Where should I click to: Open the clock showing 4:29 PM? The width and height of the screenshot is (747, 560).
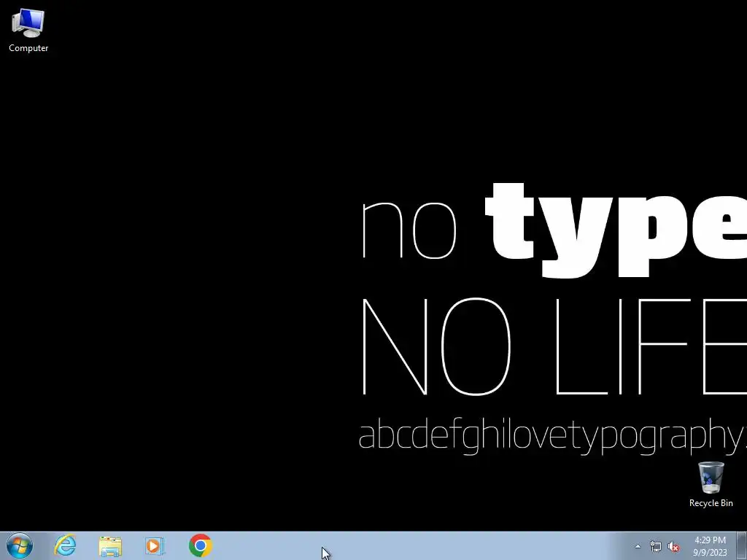coord(710,546)
